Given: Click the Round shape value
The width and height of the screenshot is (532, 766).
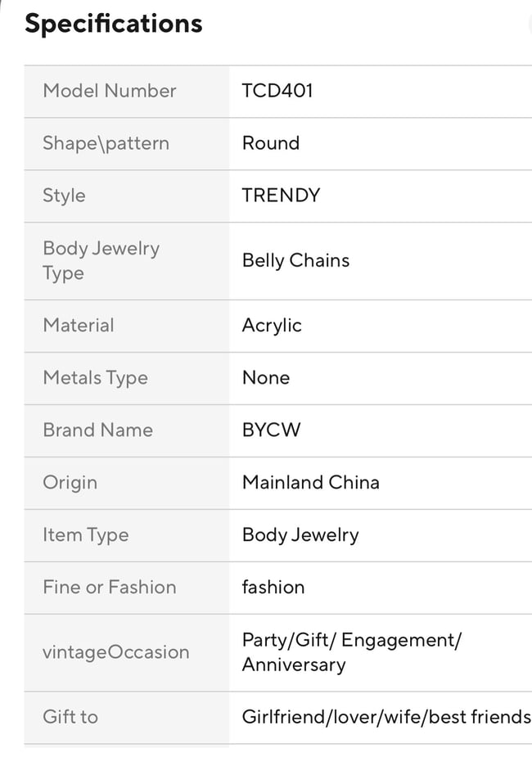Looking at the screenshot, I should (271, 143).
